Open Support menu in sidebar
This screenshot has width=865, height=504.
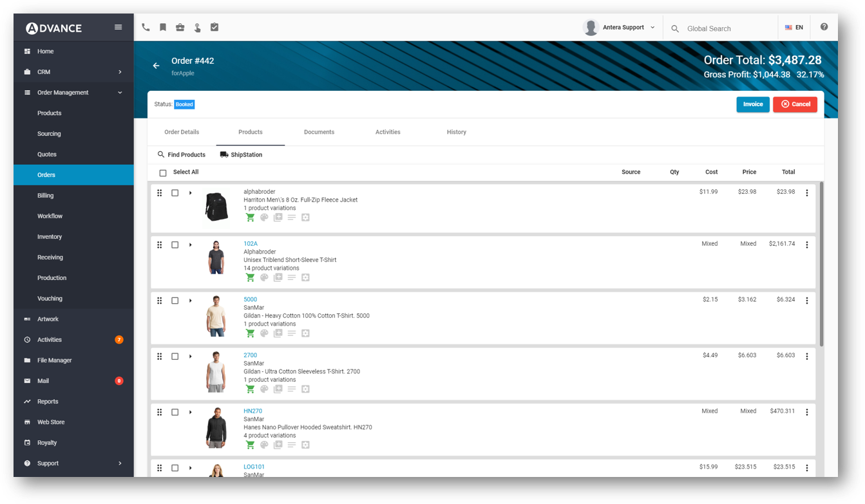pyautogui.click(x=73, y=463)
